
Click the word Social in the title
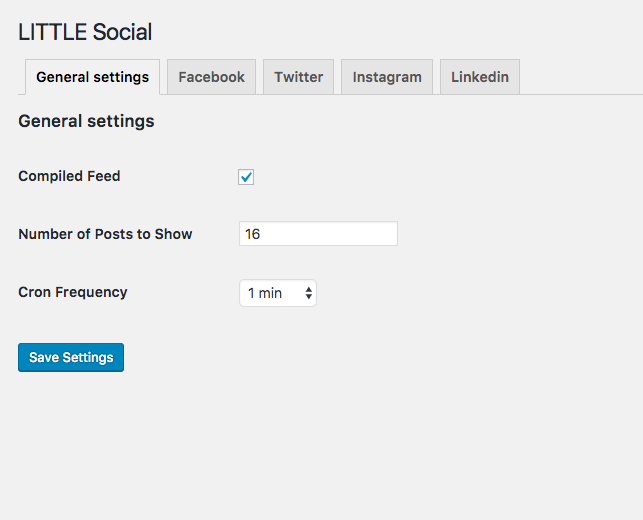(x=122, y=32)
